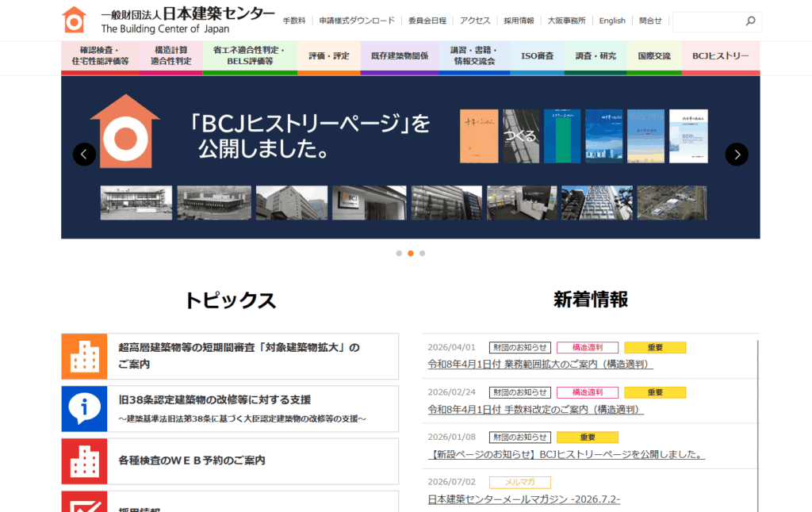Click first old building photo in banner
The height and width of the screenshot is (512, 812).
click(136, 203)
